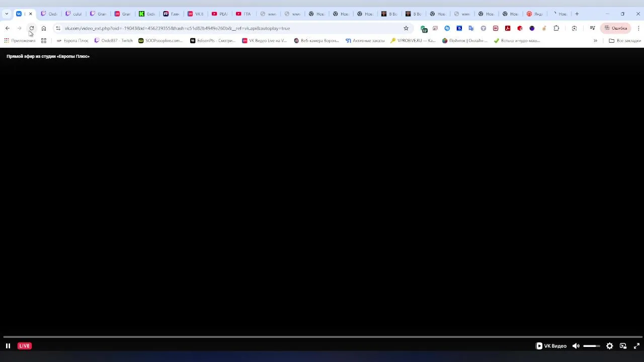The image size is (644, 362).
Task: Switch to the Янд tab
Action: tap(535, 14)
